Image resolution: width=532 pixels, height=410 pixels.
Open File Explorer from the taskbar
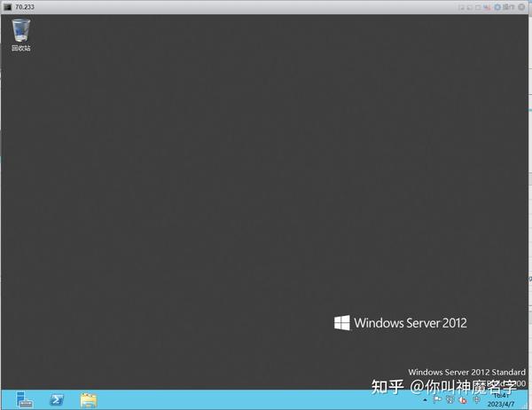[x=89, y=400]
